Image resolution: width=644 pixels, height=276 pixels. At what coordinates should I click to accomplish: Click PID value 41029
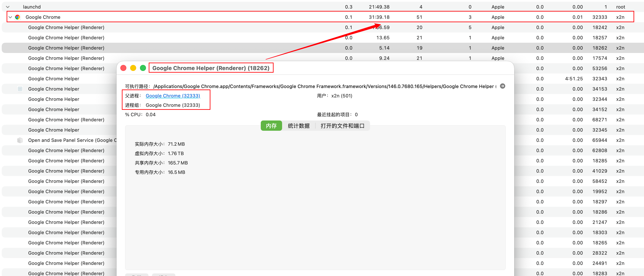coord(599,171)
